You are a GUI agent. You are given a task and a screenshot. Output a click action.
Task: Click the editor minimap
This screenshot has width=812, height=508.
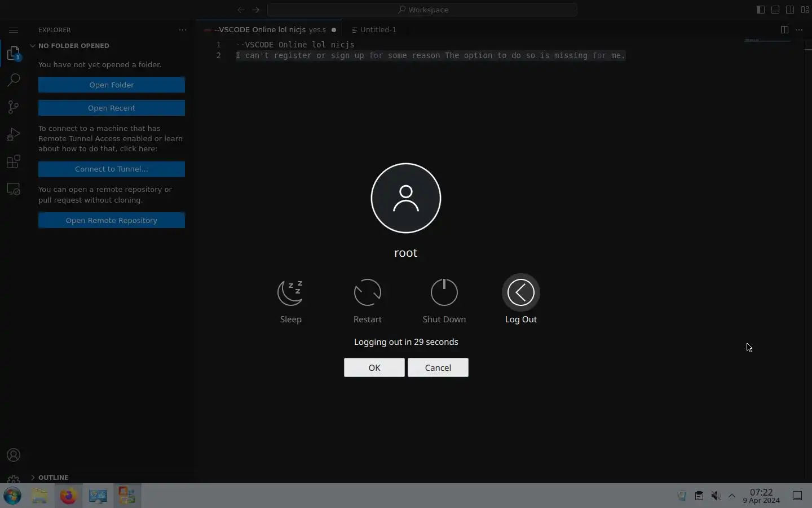tap(767, 41)
